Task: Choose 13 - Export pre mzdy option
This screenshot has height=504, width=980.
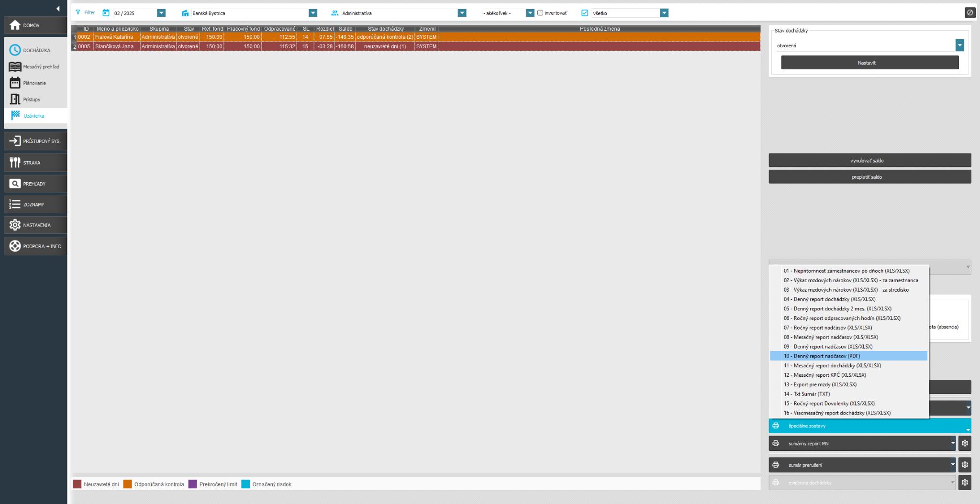Action: coord(820,384)
